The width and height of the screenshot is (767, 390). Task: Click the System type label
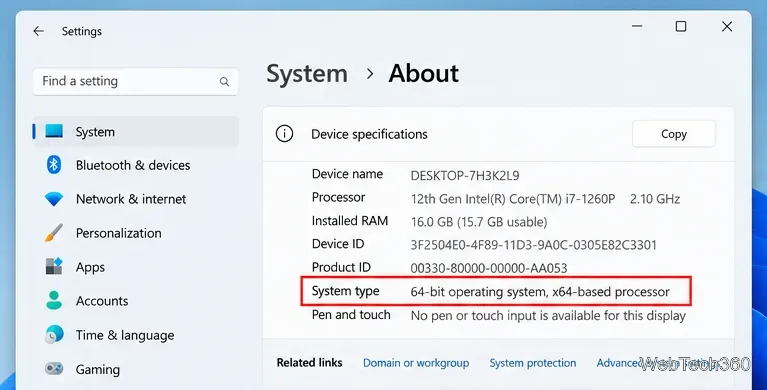pos(345,291)
